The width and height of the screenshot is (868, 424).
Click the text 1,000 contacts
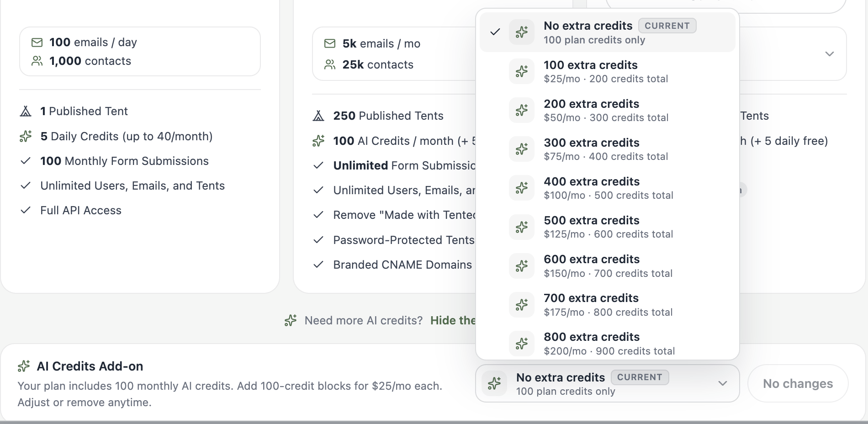pyautogui.click(x=90, y=61)
